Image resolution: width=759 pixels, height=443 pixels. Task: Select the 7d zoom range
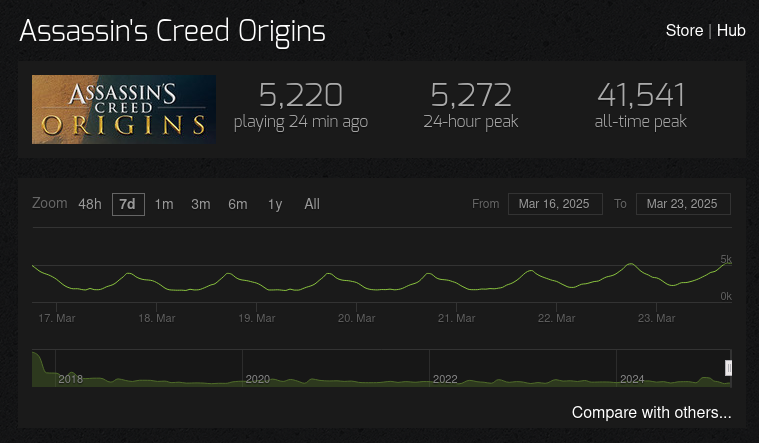tap(128, 204)
